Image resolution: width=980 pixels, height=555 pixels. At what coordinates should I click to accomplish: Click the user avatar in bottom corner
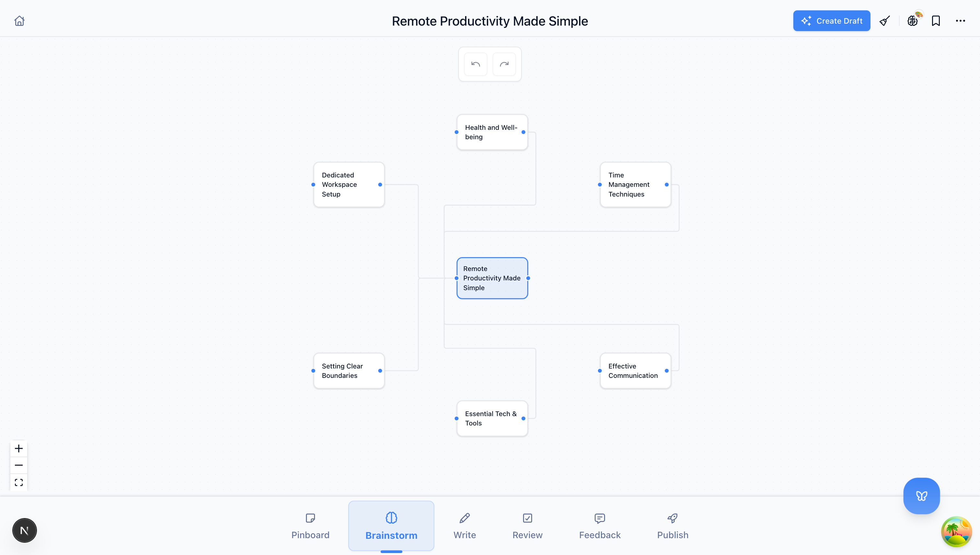(24, 530)
